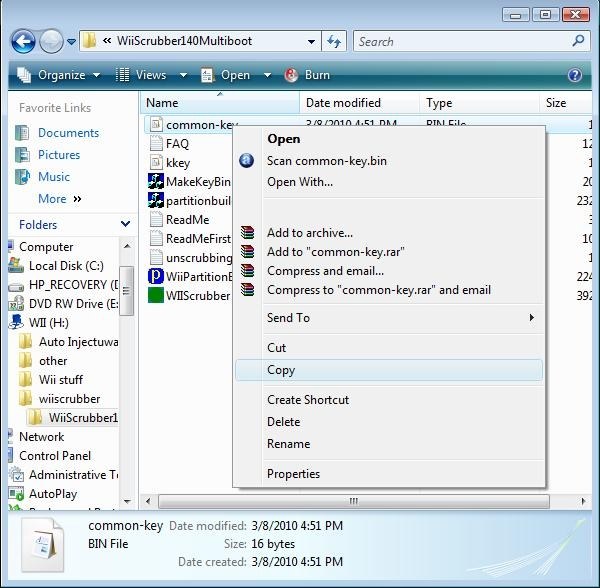
Task: Click the Help question mark icon
Action: tap(575, 75)
